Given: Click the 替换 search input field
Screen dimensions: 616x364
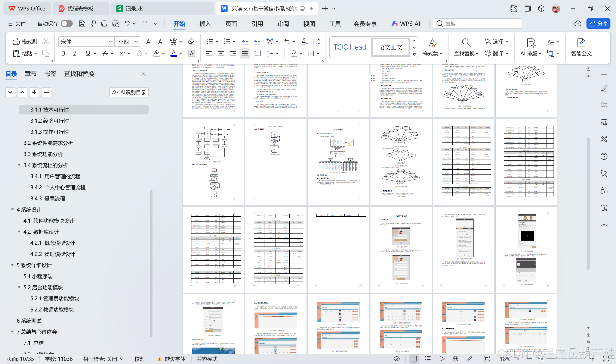Looking at the screenshot, I should [477, 23].
